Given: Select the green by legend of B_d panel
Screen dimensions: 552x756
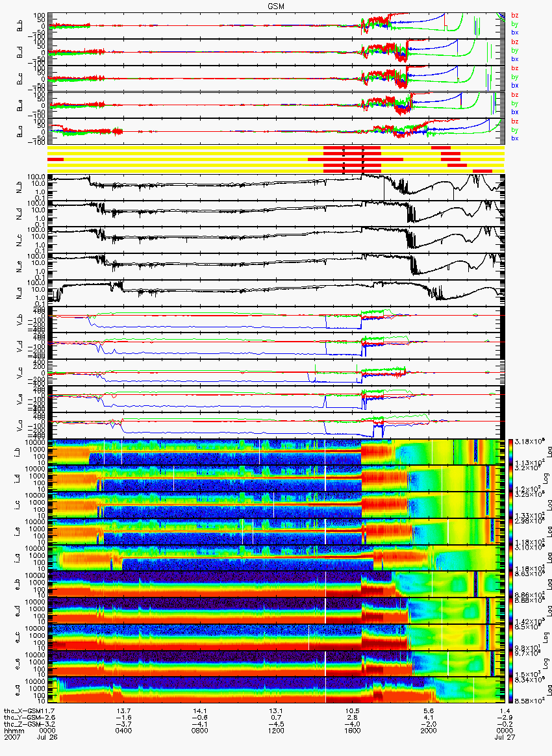Looking at the screenshot, I should (515, 51).
